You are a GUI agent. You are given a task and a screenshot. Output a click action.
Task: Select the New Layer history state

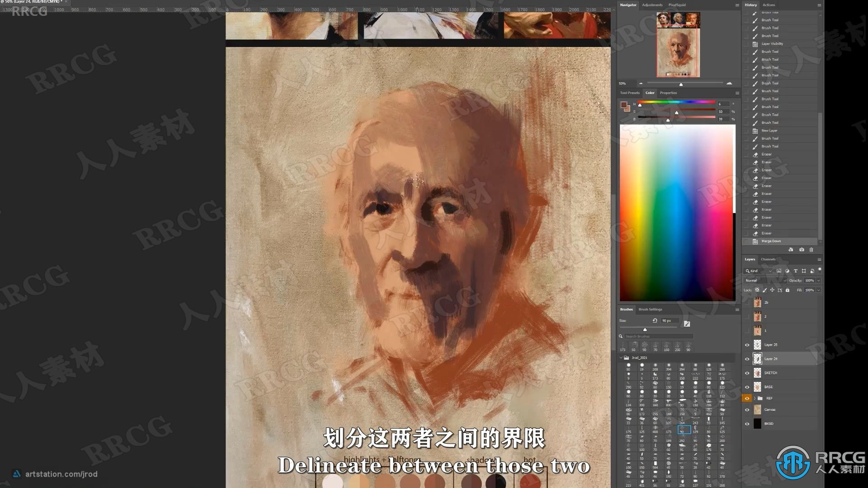pos(780,131)
